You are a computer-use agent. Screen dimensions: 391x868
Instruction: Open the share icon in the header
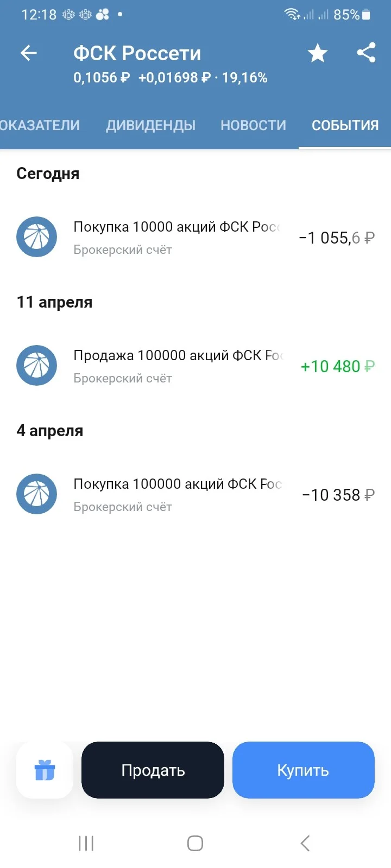click(366, 53)
